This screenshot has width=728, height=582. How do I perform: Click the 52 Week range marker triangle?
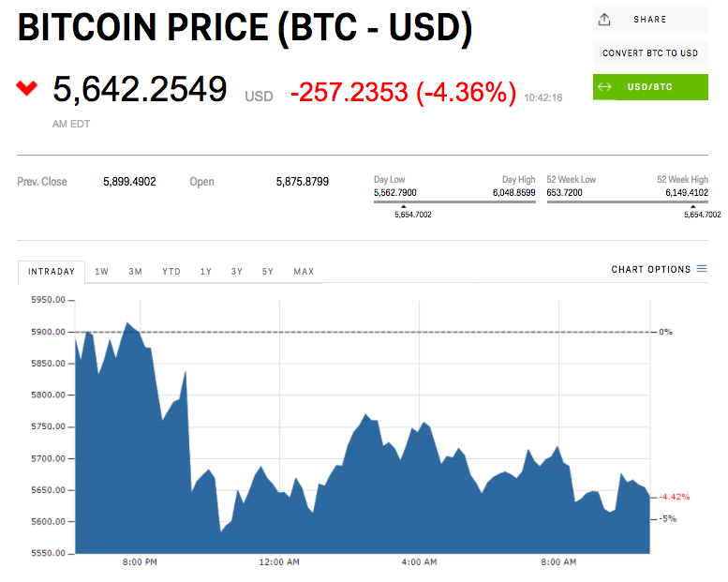click(693, 206)
